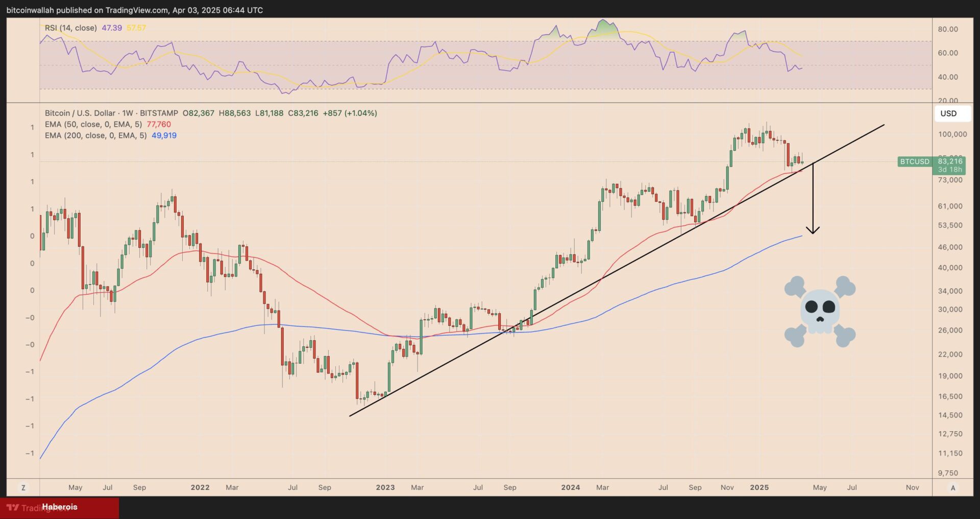
Task: Click the Z timezone button on the time axis
Action: [23, 487]
